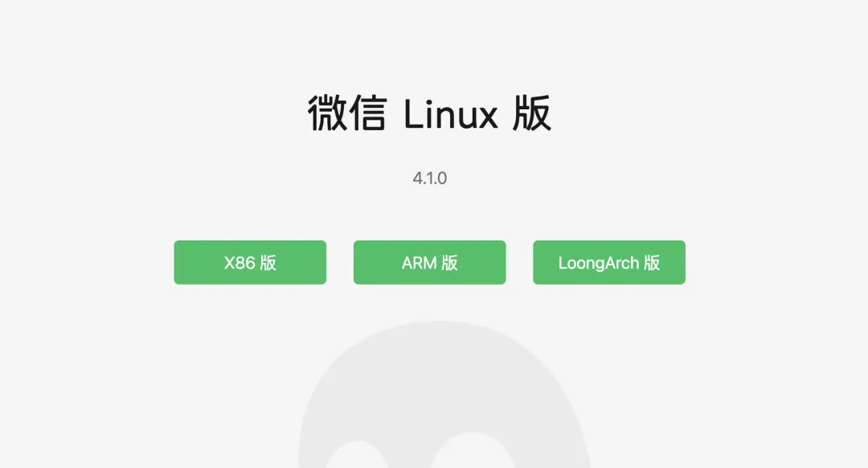Click the 微 character in the heading
Screen dimensions: 868x468
(326, 113)
